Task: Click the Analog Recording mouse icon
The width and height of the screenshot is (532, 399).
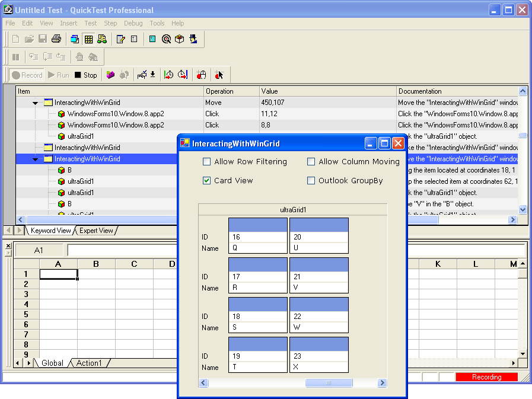Action: click(x=201, y=75)
